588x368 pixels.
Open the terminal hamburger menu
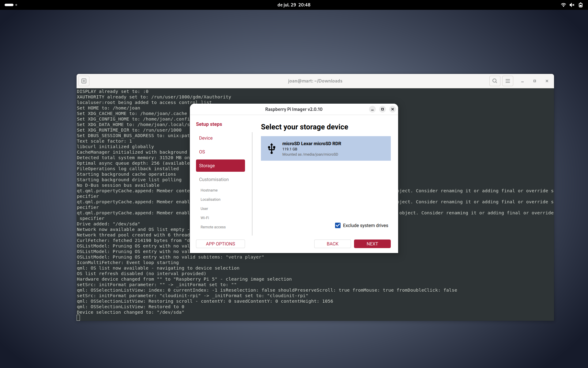click(x=508, y=81)
